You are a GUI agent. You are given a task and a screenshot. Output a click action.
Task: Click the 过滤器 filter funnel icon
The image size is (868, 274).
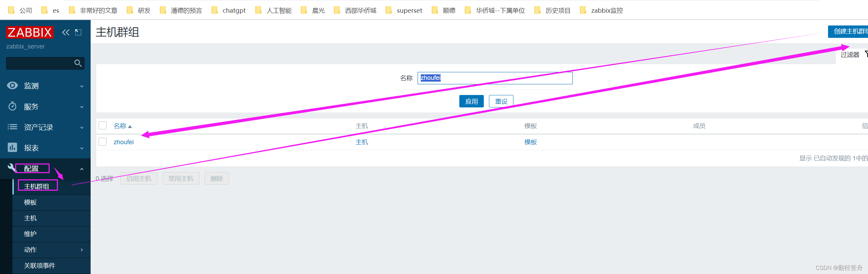(866, 54)
